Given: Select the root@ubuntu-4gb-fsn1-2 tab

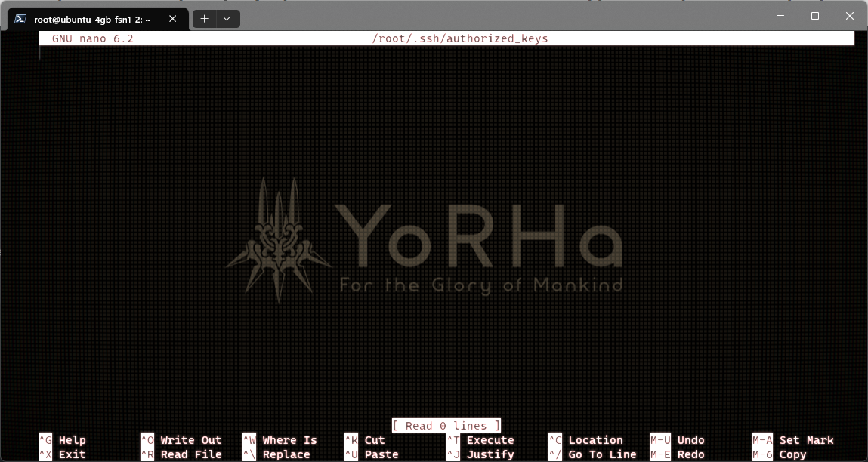Looking at the screenshot, I should click(91, 19).
